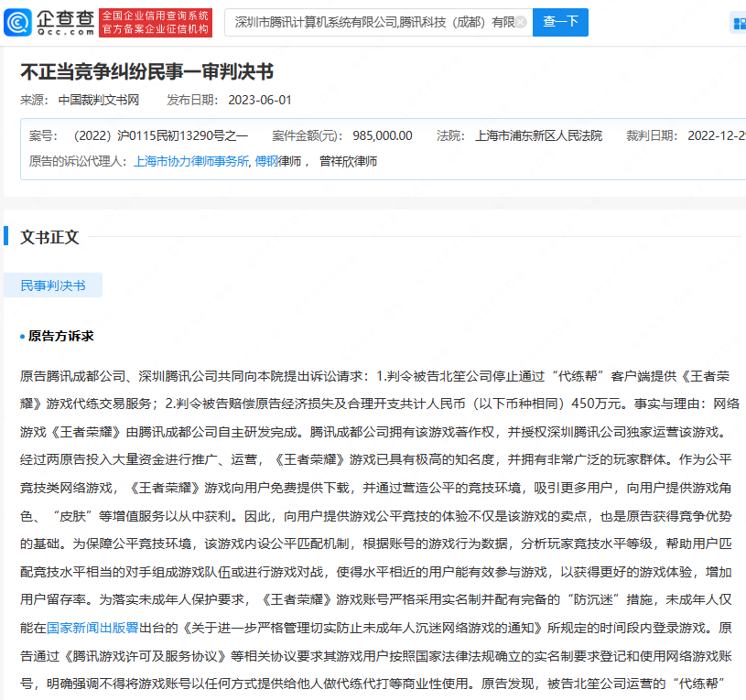This screenshot has height=700, width=746.
Task: Click the 案件金额(元) label
Action: pyautogui.click(x=308, y=136)
